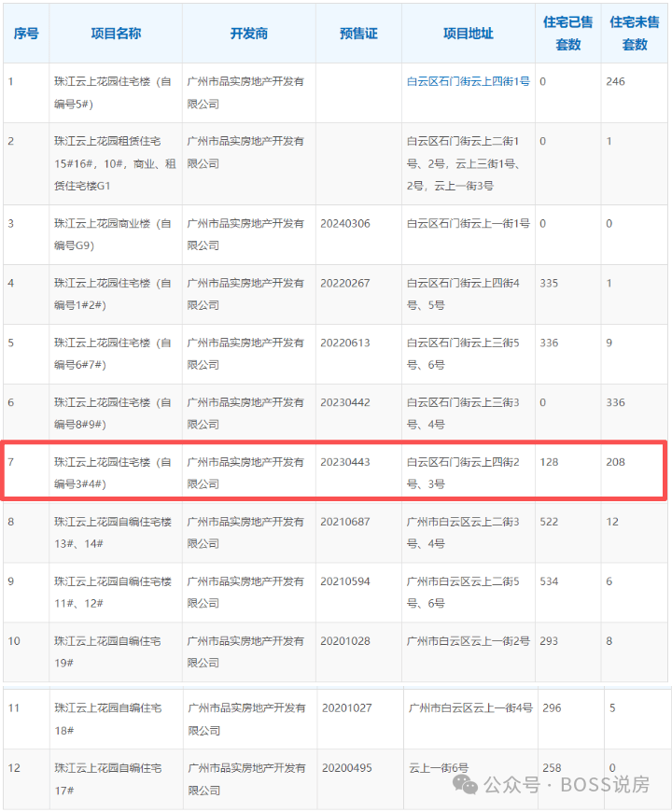Click presale permit number 20230443
672x812 pixels.
pos(345,462)
